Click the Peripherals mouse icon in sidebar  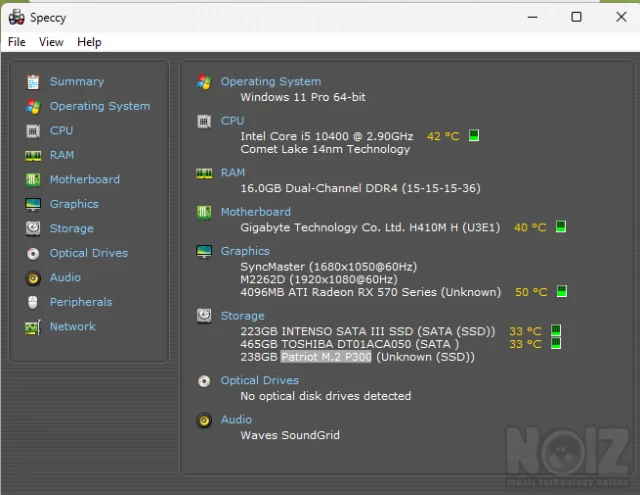[33, 302]
